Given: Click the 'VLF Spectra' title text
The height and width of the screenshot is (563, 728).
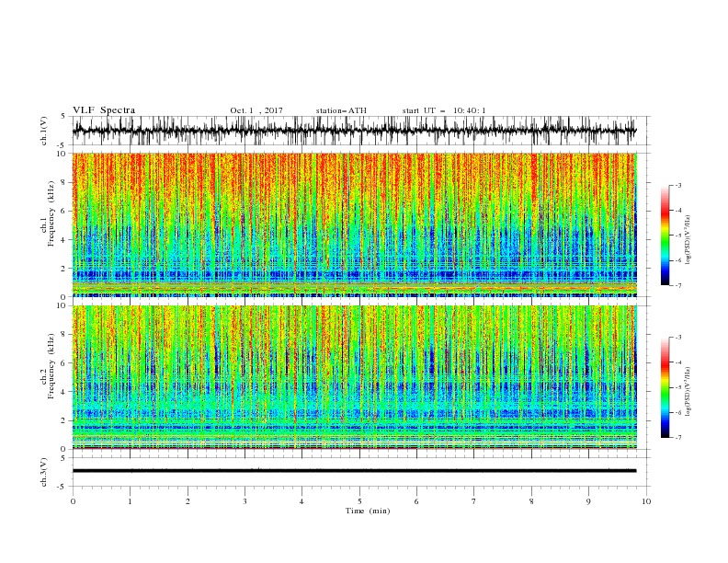Looking at the screenshot, I should coord(104,110).
